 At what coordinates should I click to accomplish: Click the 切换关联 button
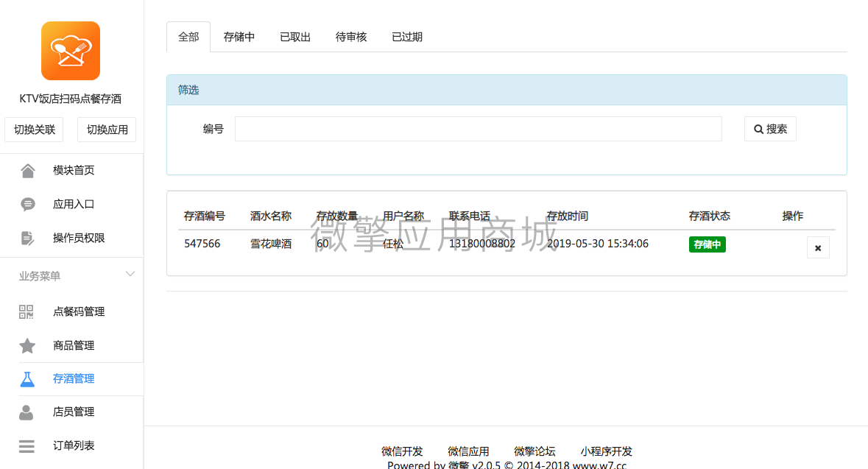point(35,130)
